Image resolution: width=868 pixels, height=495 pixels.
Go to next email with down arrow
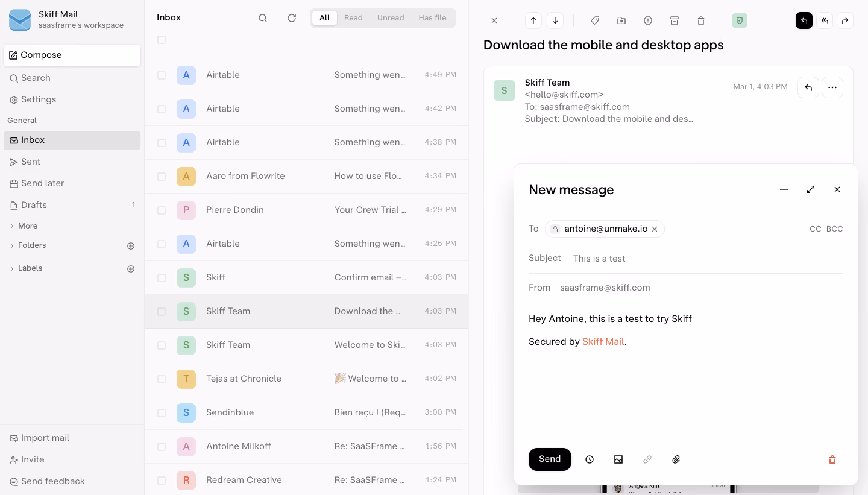pyautogui.click(x=555, y=20)
